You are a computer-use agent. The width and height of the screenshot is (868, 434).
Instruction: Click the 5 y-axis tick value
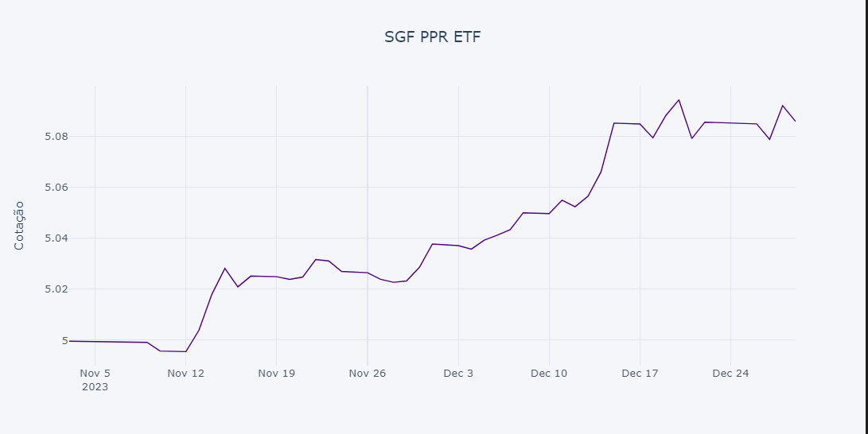tap(64, 340)
